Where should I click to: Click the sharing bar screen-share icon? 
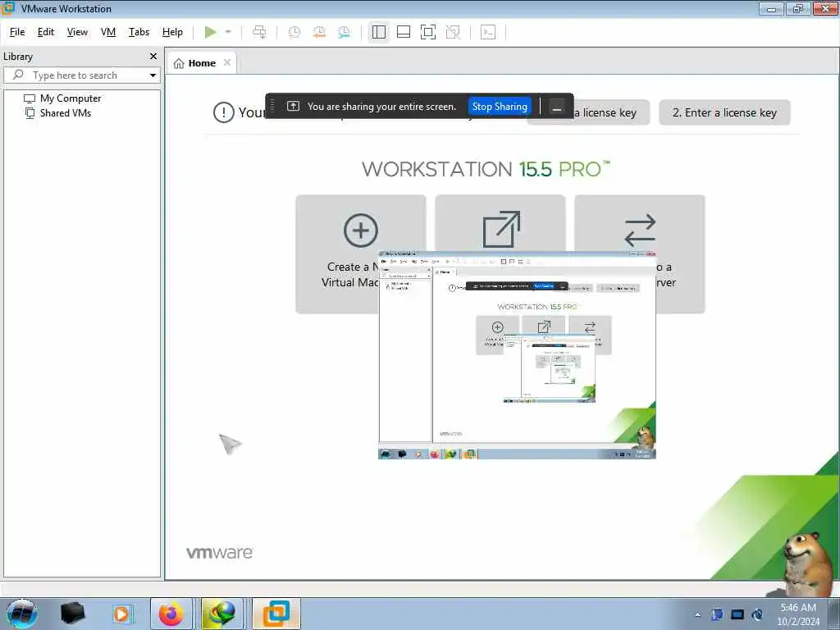(x=293, y=106)
